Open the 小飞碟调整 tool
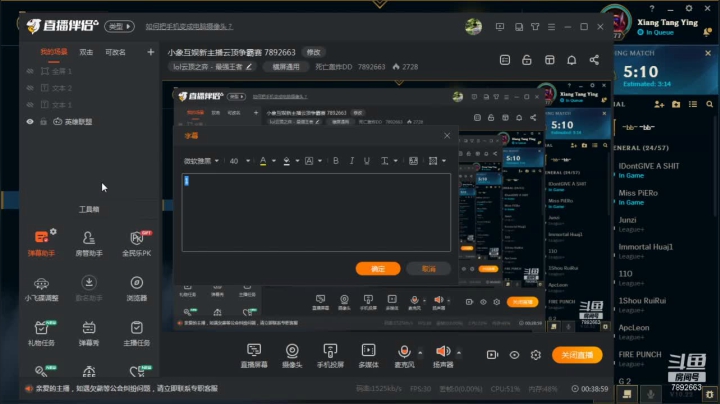This screenshot has height=404, width=720. point(41,288)
